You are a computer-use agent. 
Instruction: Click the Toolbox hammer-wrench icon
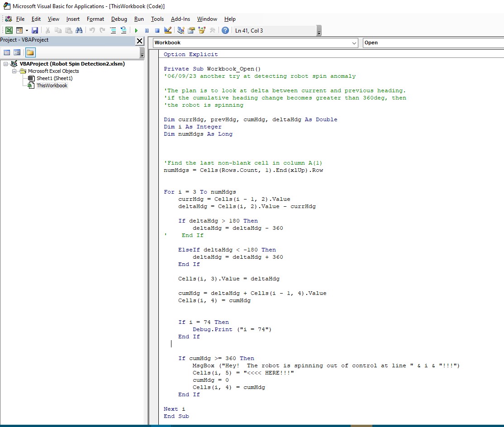(212, 30)
